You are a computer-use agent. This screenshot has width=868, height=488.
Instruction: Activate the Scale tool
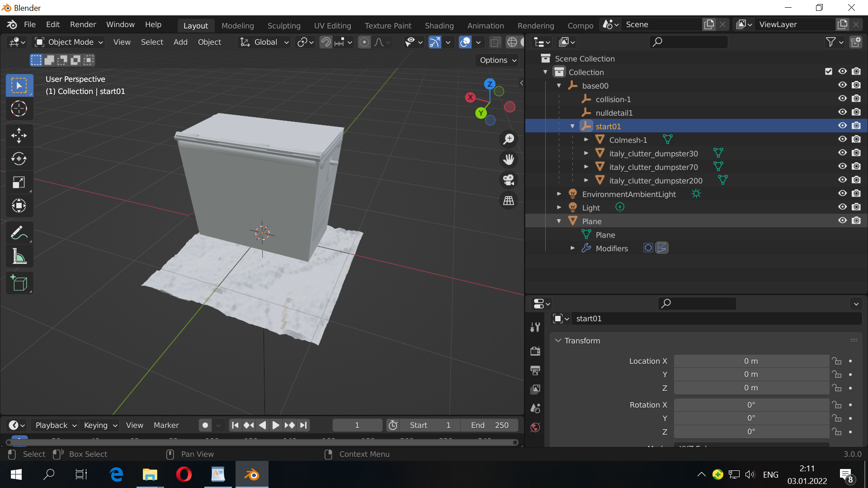click(x=19, y=182)
